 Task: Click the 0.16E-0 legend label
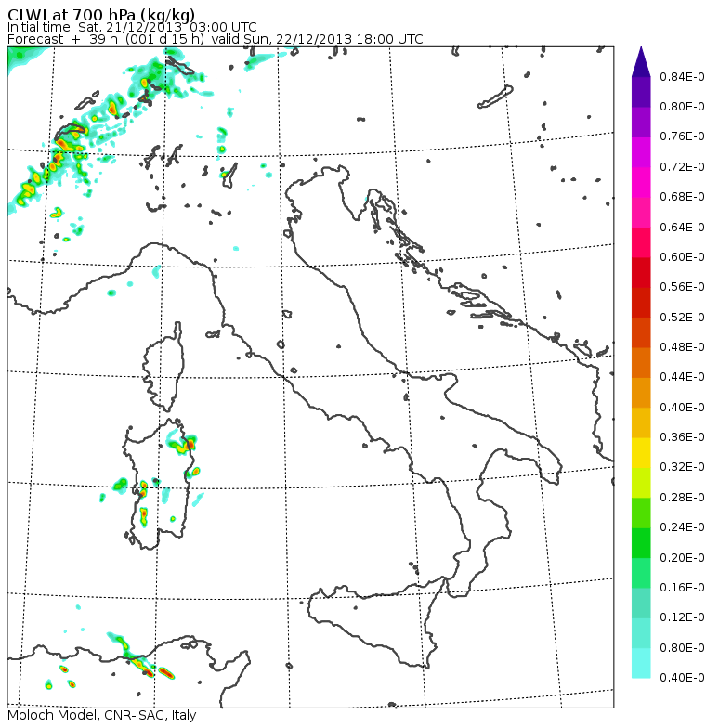point(682,587)
